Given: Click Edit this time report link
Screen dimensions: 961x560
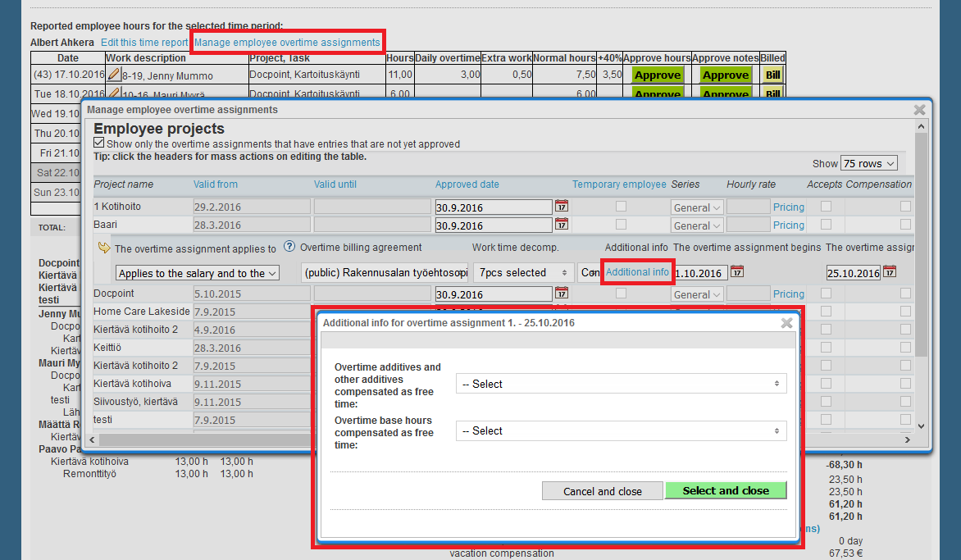Looking at the screenshot, I should point(144,43).
